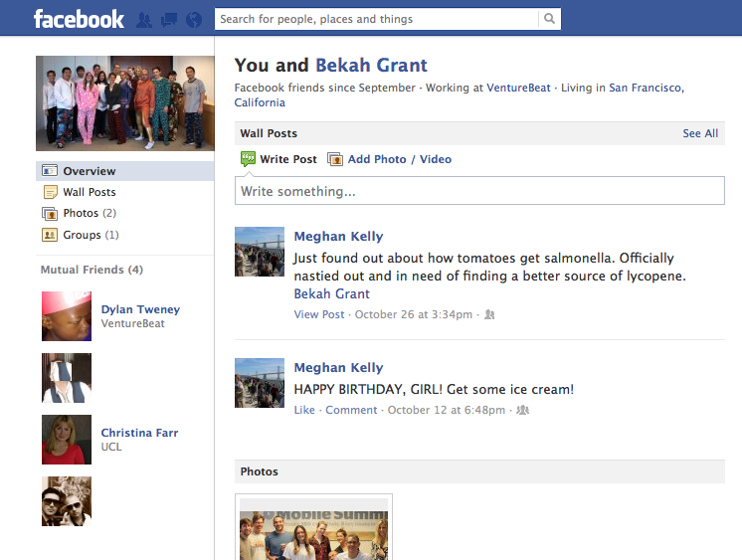
Task: Click the Photos section header
Action: click(x=479, y=471)
